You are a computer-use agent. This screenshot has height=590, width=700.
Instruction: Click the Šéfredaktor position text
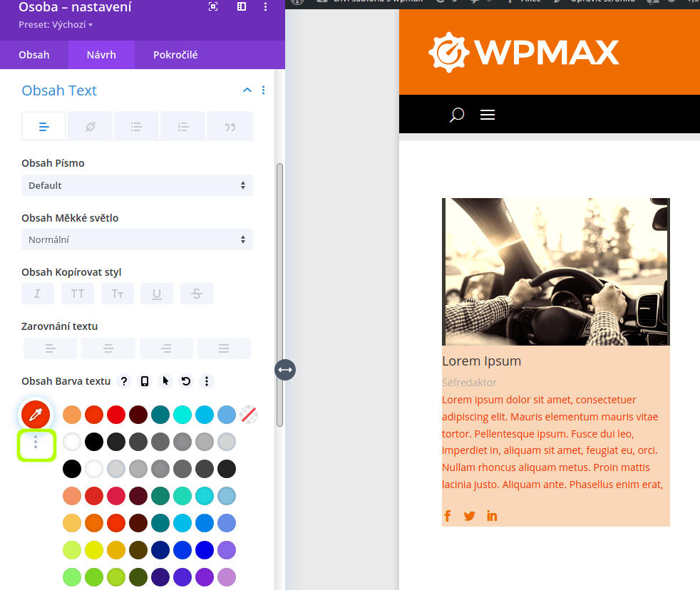point(469,383)
